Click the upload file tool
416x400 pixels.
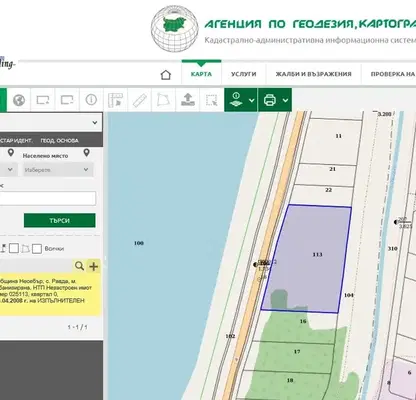point(188,100)
